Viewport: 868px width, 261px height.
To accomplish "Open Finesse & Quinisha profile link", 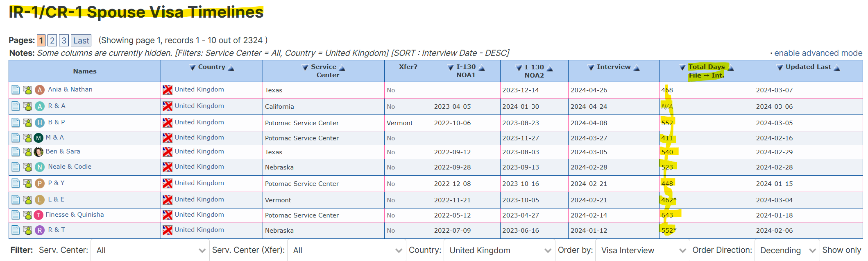I will click(75, 215).
